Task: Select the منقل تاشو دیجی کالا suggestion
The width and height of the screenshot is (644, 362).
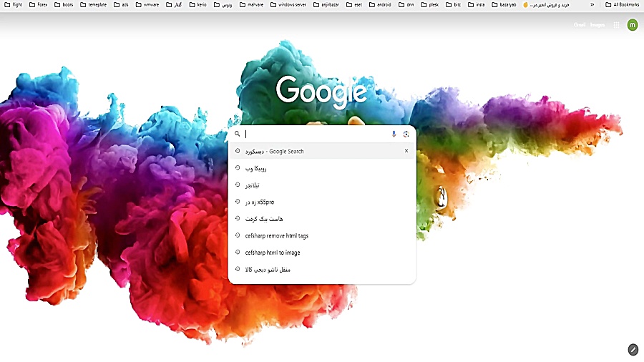Action: coord(322,269)
